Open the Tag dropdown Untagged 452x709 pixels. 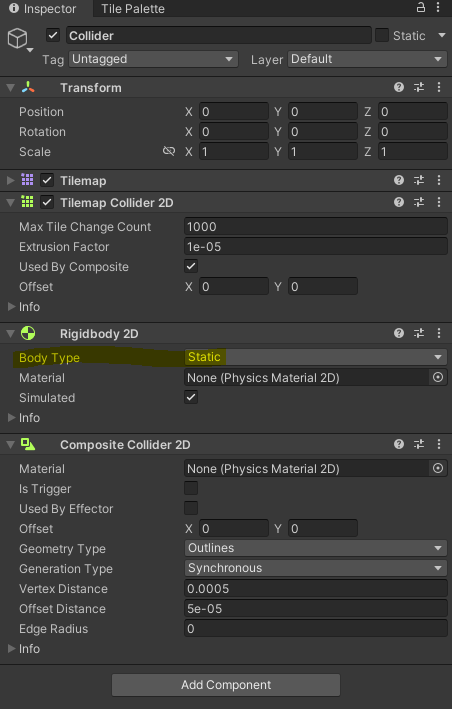click(153, 59)
